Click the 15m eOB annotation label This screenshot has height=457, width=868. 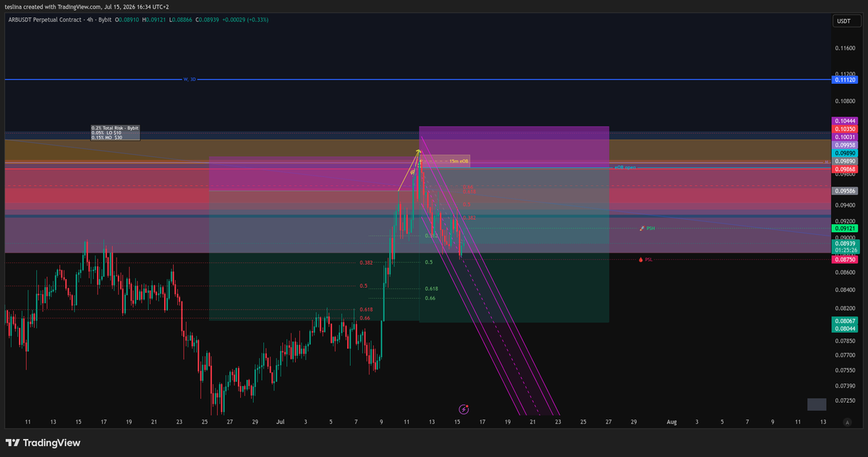coord(459,161)
